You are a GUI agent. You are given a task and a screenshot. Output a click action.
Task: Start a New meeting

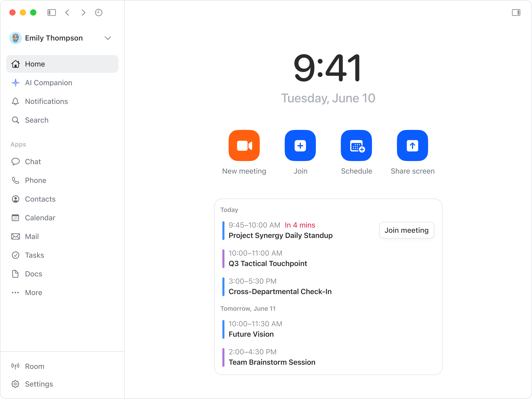click(x=244, y=145)
